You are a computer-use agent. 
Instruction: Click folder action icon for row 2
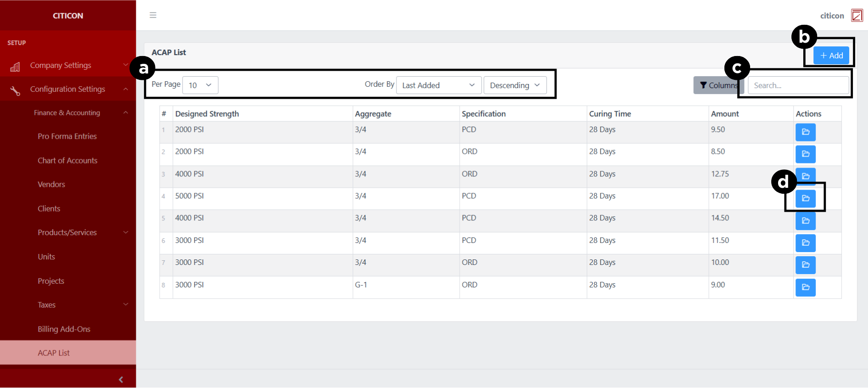pos(805,154)
